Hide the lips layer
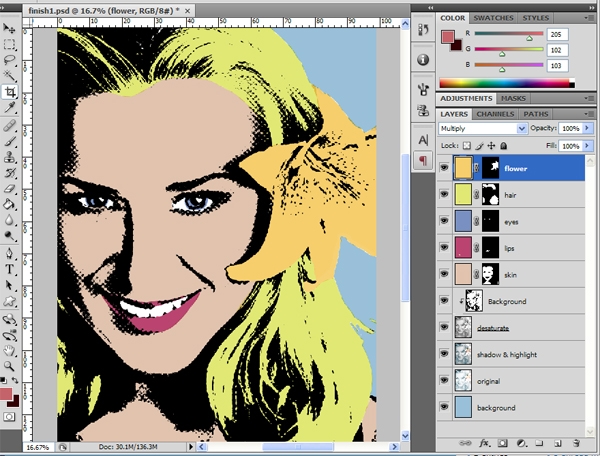Viewport: 600px width, 456px height. (444, 248)
